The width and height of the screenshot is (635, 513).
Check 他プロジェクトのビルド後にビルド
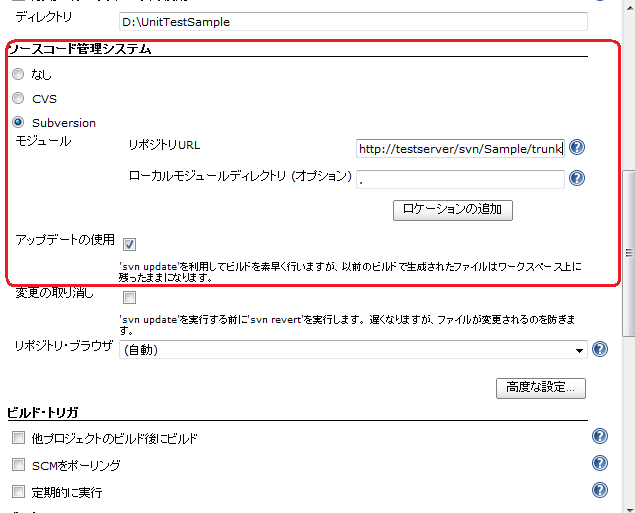coord(18,438)
